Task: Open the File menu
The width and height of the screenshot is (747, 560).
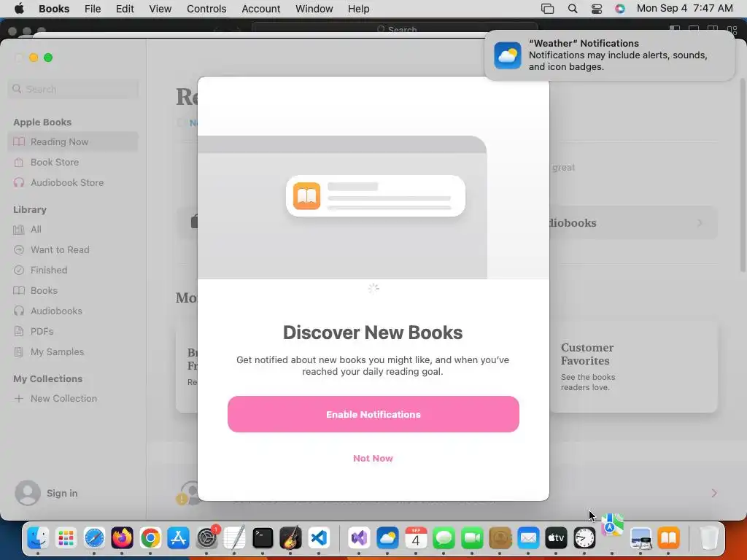Action: coord(93,9)
